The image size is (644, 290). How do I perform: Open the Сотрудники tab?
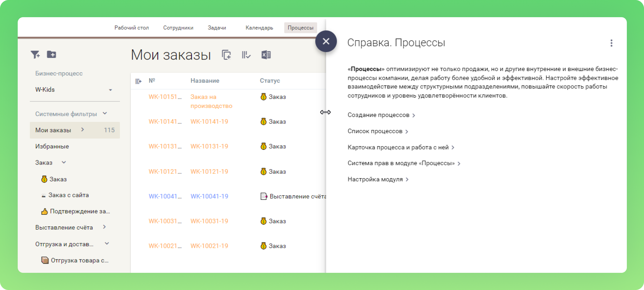[x=178, y=28]
